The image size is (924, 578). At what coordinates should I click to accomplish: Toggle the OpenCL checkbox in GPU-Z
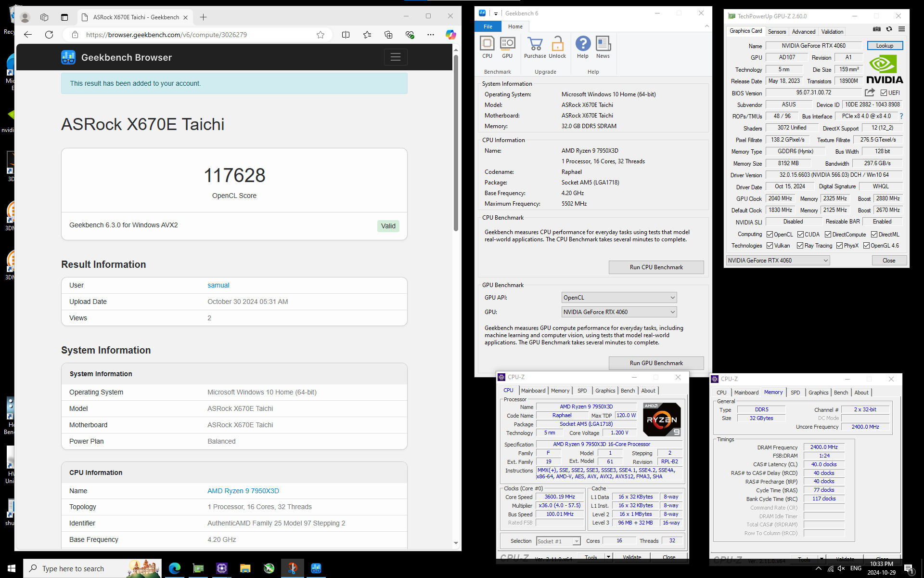(x=770, y=235)
